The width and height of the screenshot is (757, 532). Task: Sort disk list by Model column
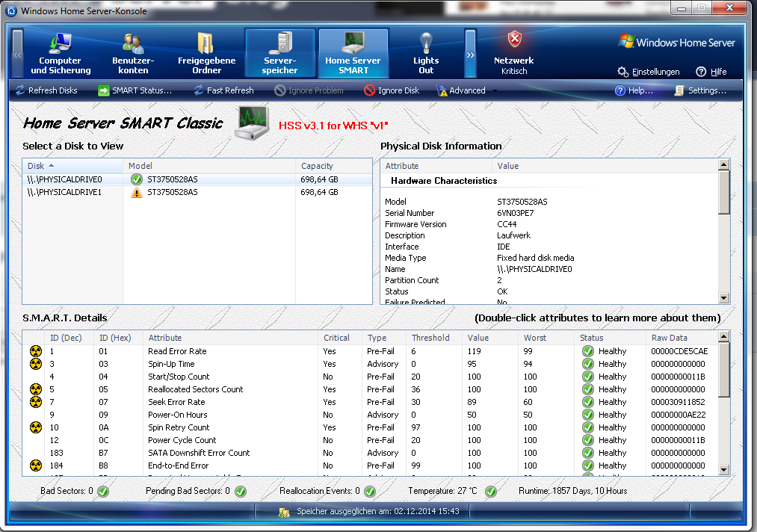pos(209,166)
